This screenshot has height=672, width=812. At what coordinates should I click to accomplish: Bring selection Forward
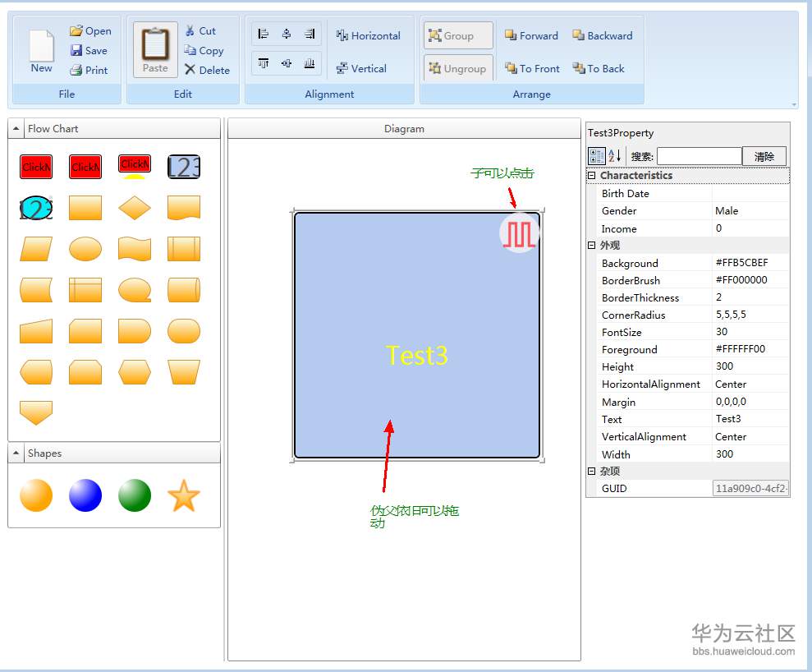pyautogui.click(x=532, y=36)
